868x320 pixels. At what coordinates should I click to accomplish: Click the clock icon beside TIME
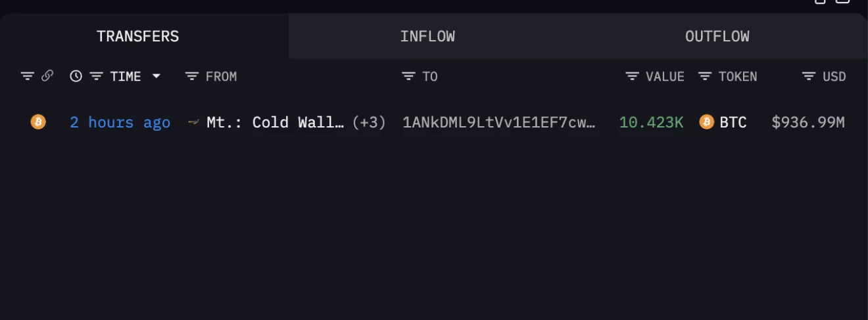coord(76,76)
